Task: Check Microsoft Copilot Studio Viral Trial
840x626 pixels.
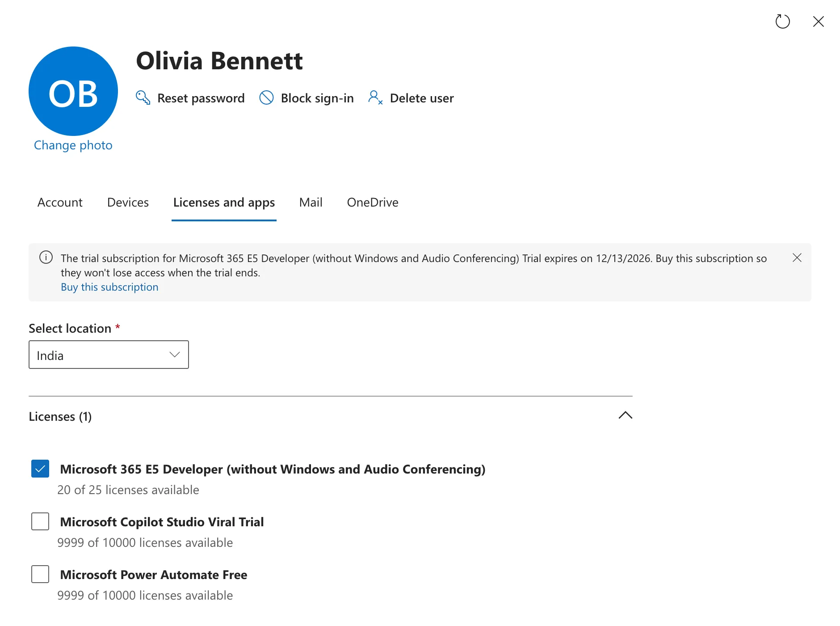Action: click(x=40, y=521)
